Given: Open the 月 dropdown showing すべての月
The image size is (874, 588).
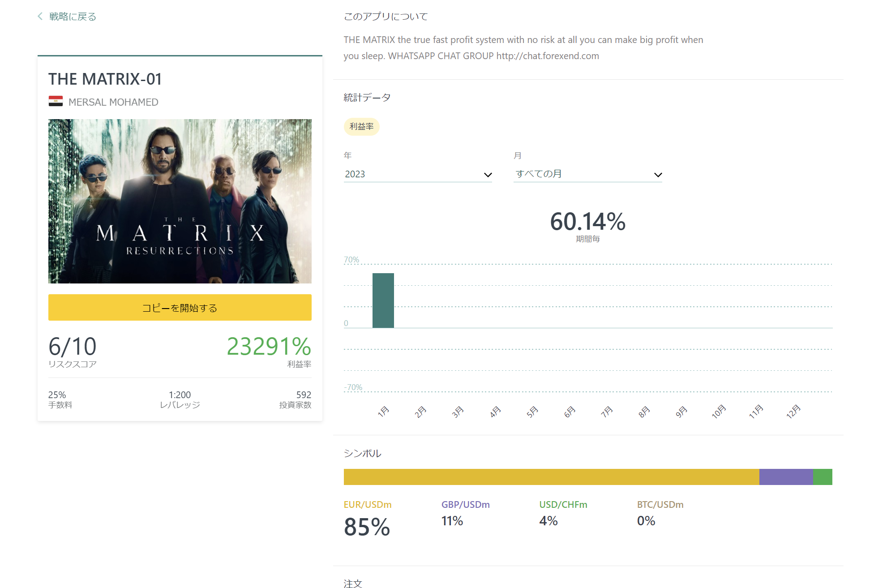Looking at the screenshot, I should pyautogui.click(x=588, y=174).
